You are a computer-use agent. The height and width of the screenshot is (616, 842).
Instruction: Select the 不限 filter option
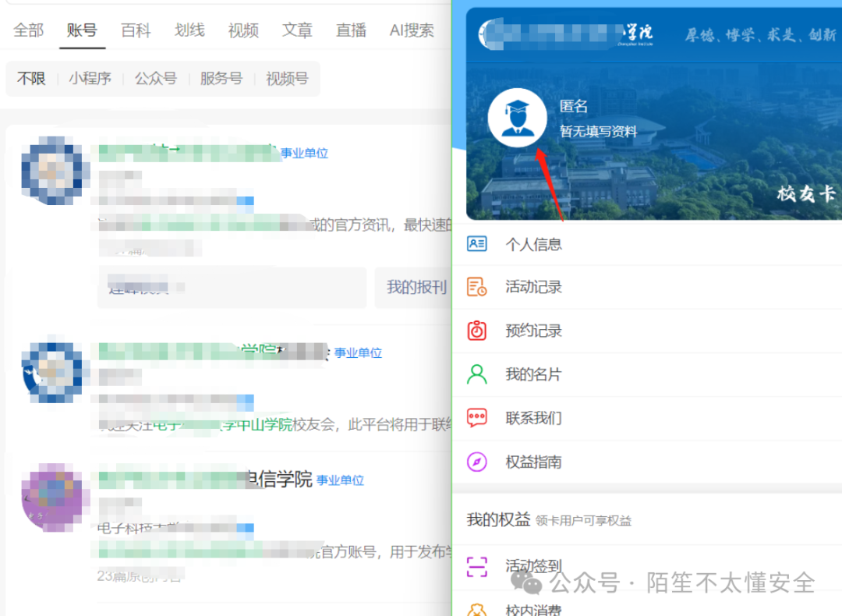tap(30, 79)
